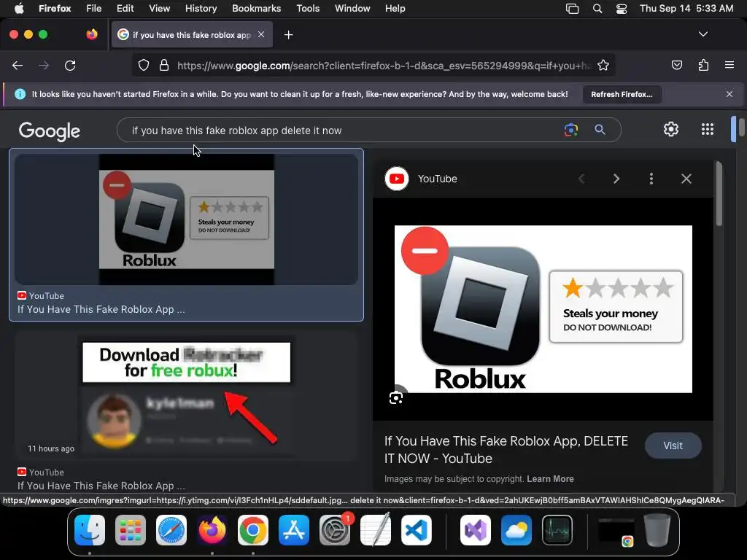Screen dimensions: 747x560
Task: List all tabs dropdown arrow
Action: tap(703, 34)
